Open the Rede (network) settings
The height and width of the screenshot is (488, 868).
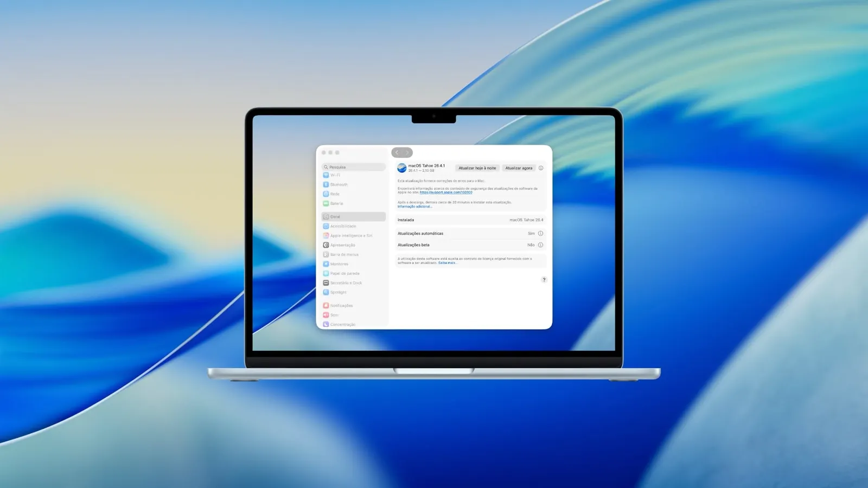tap(335, 194)
